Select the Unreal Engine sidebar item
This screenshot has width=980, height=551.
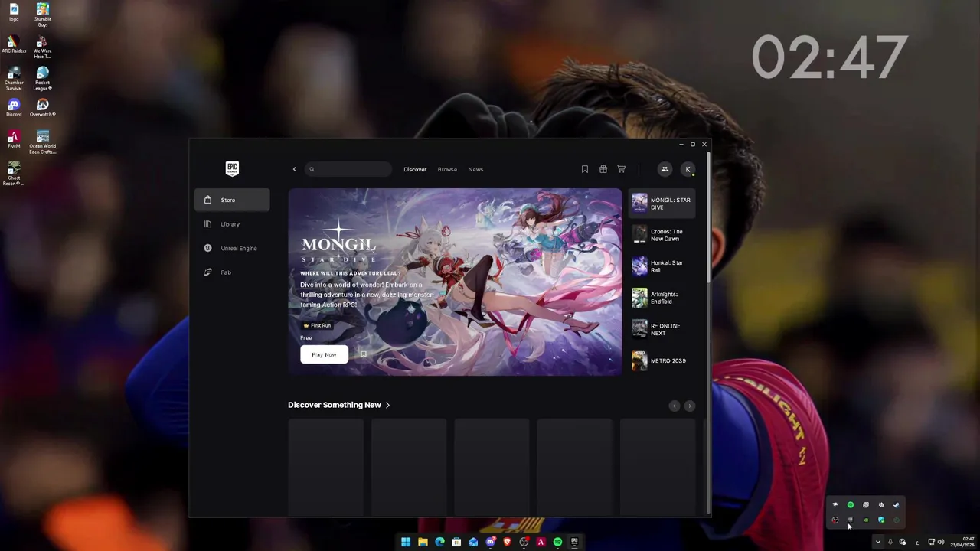[x=232, y=248]
